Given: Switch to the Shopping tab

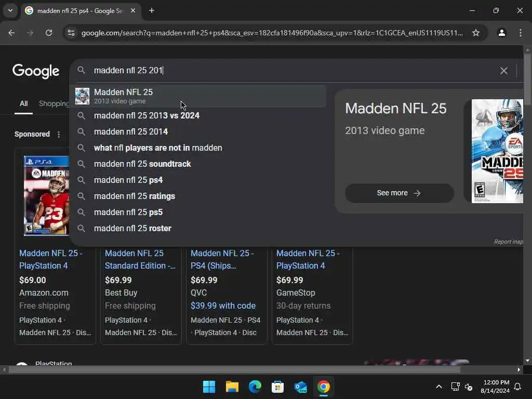Looking at the screenshot, I should [x=54, y=104].
